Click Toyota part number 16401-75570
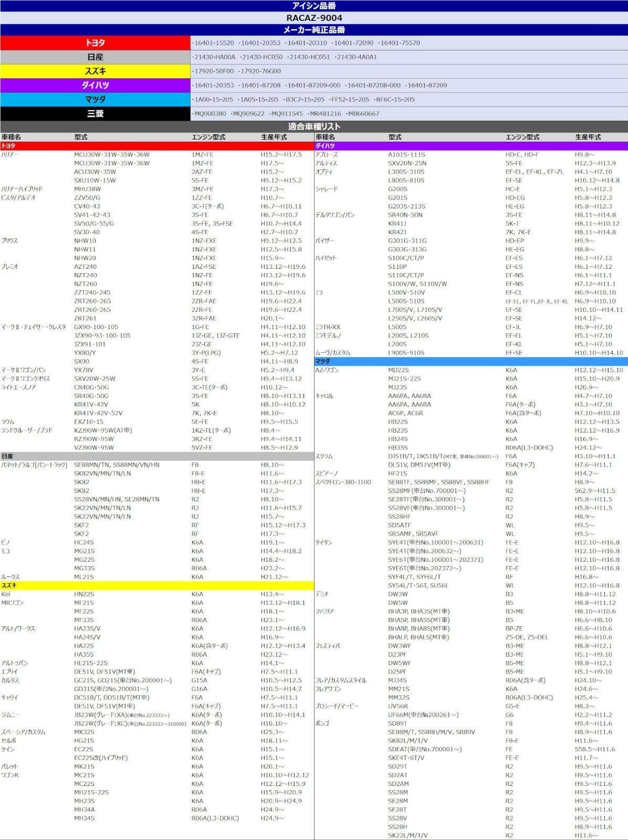Image resolution: width=628 pixels, height=840 pixels. click(x=400, y=43)
